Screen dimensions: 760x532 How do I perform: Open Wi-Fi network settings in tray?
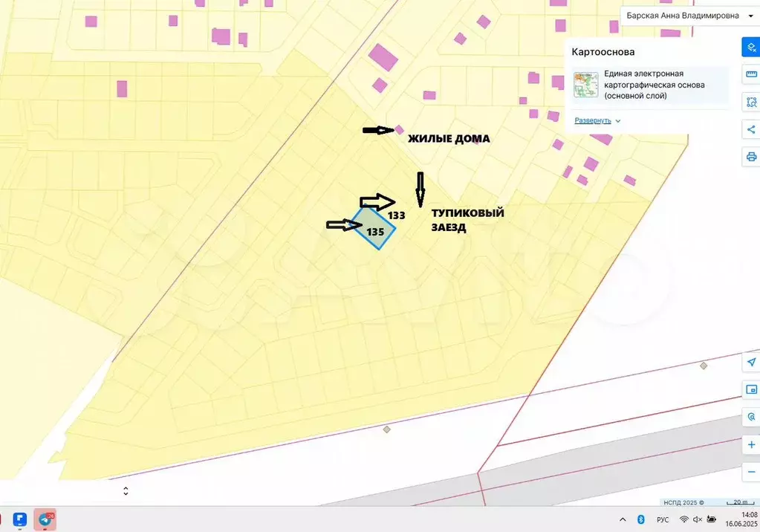coord(684,519)
